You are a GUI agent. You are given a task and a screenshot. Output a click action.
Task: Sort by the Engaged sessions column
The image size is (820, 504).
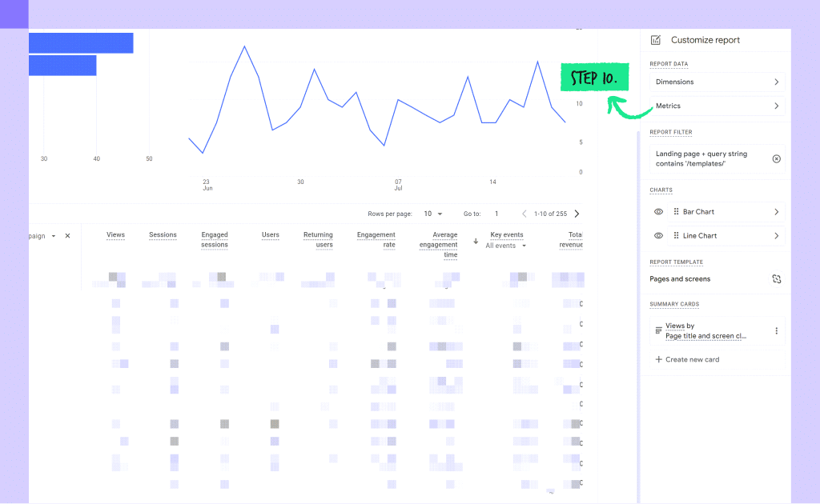(215, 240)
